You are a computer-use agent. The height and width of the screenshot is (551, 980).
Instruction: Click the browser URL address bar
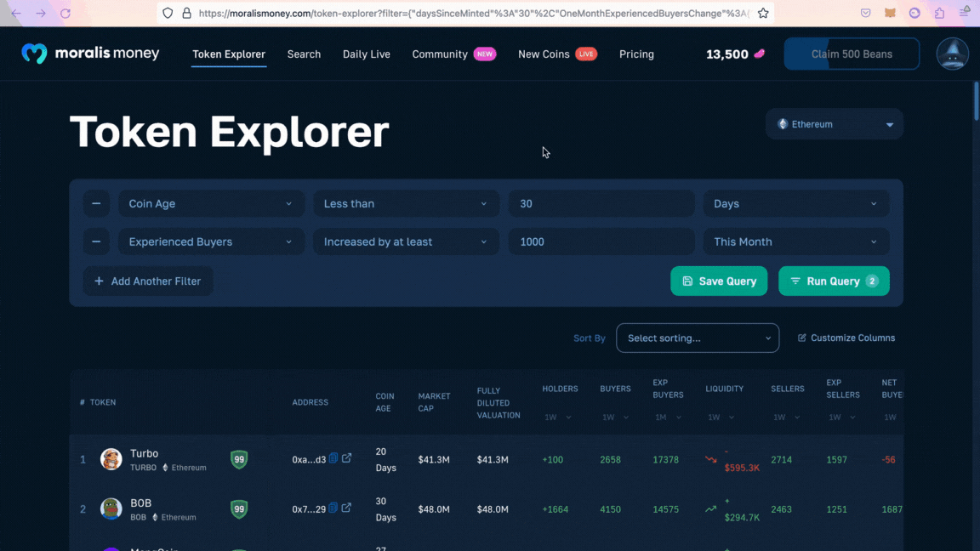(x=465, y=13)
